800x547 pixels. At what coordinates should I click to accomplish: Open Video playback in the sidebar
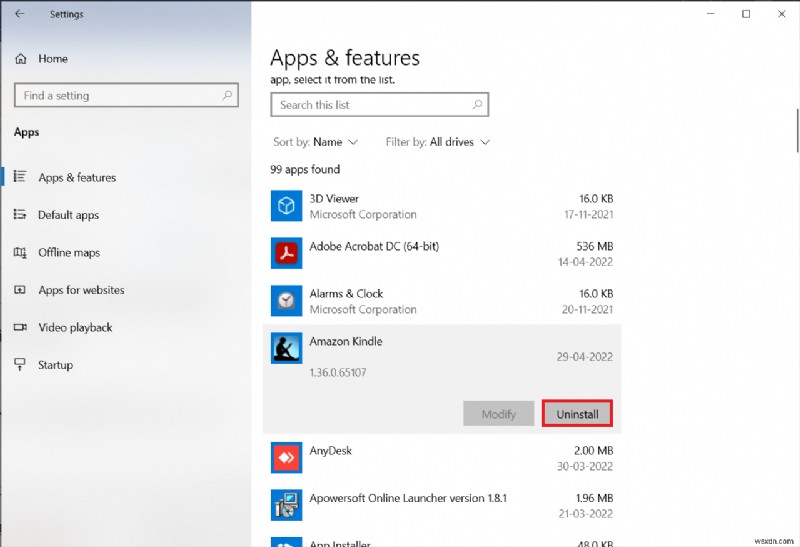coord(75,328)
